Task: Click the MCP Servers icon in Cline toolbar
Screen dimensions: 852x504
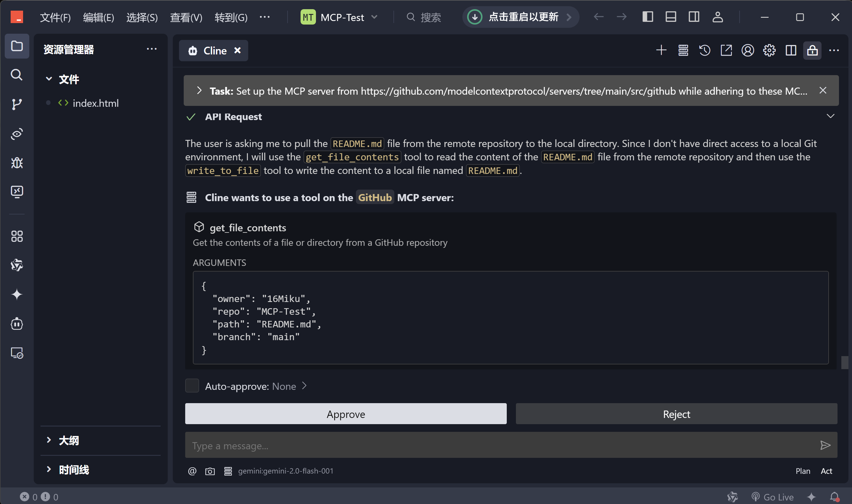Action: (x=683, y=51)
